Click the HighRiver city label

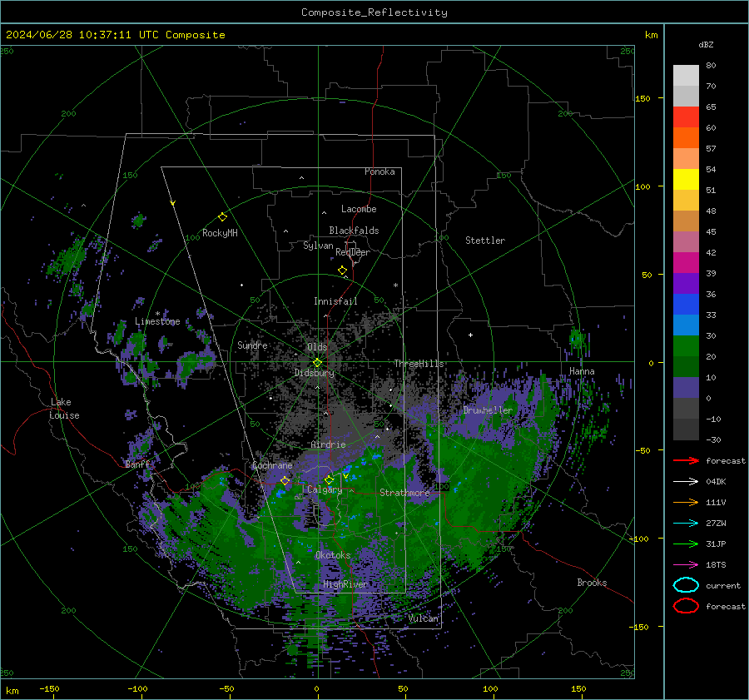345,584
